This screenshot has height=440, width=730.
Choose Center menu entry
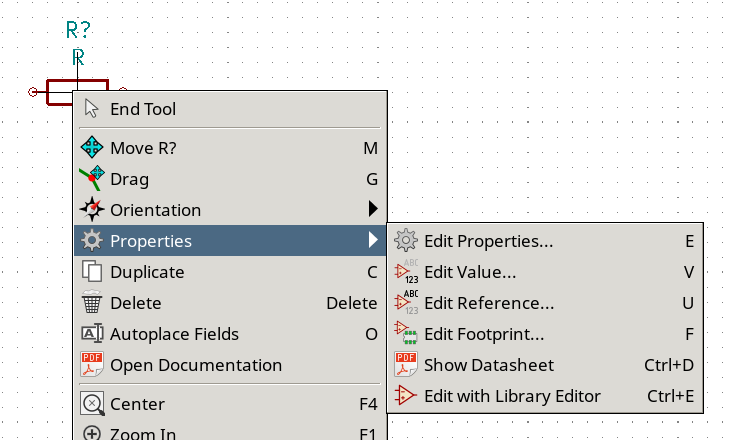click(x=230, y=404)
